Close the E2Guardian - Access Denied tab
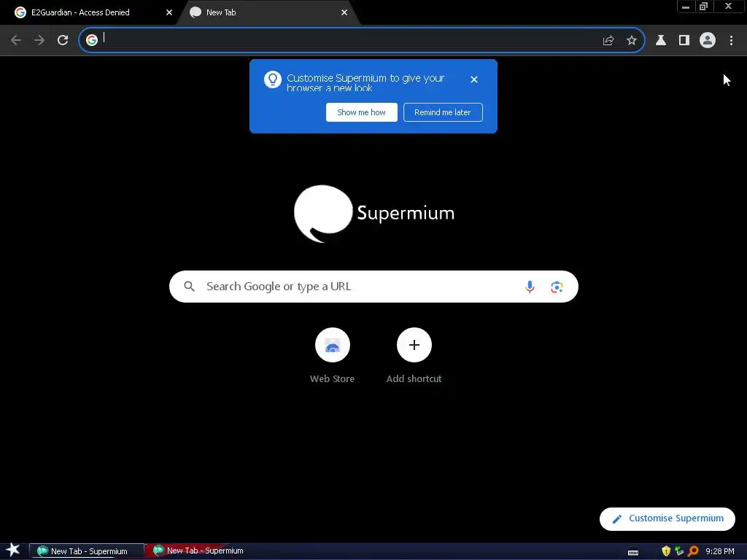 169,12
